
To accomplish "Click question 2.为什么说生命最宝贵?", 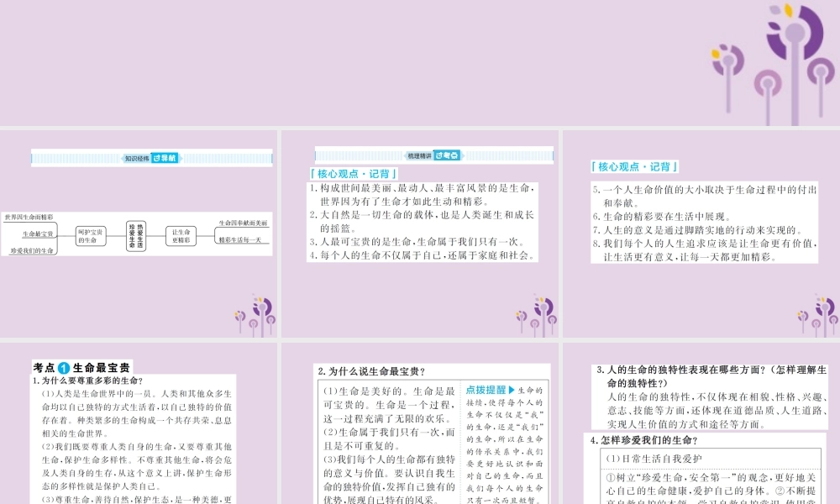I will [x=372, y=371].
